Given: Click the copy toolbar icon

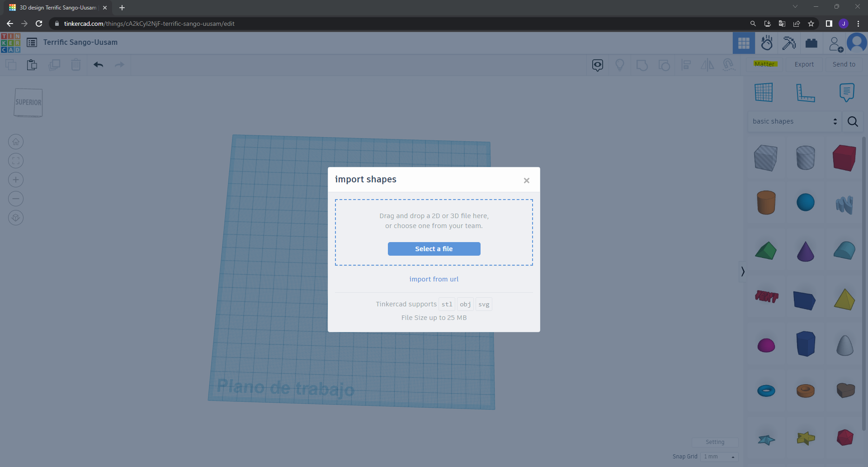Looking at the screenshot, I should (x=11, y=65).
